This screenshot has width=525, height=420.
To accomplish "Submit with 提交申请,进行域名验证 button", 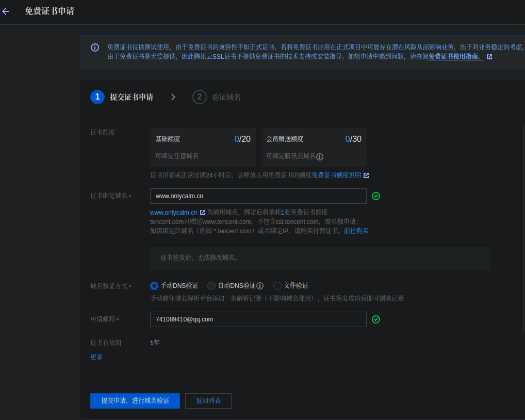I will [x=135, y=401].
